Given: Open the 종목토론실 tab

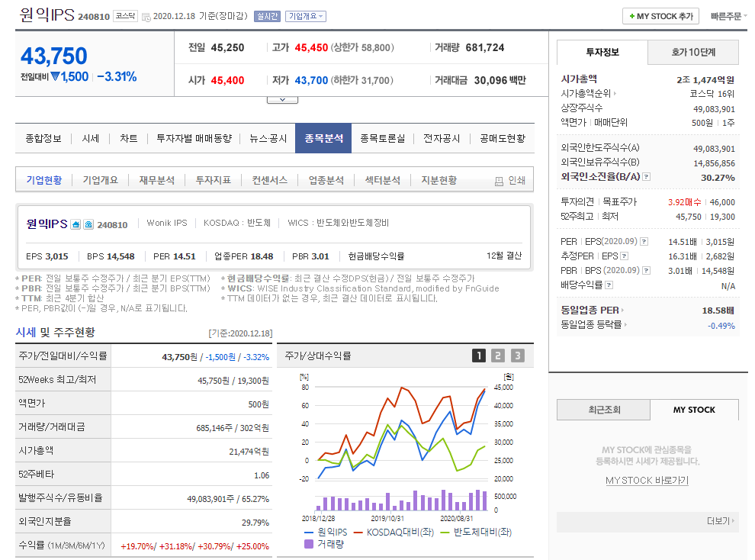Looking at the screenshot, I should [x=383, y=139].
